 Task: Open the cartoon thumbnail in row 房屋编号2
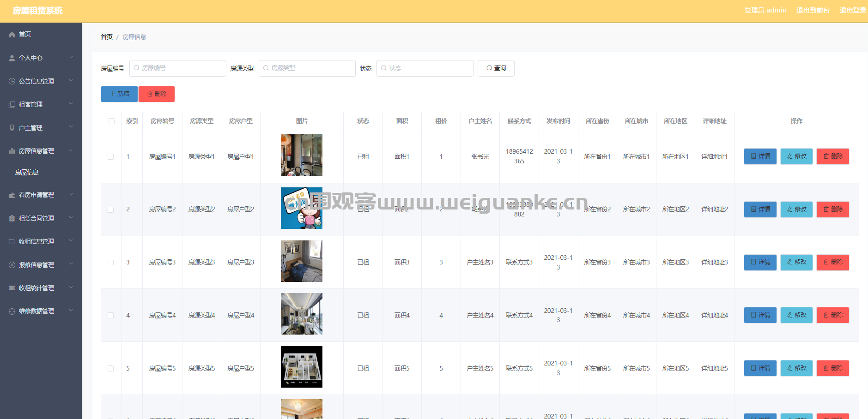coord(302,208)
